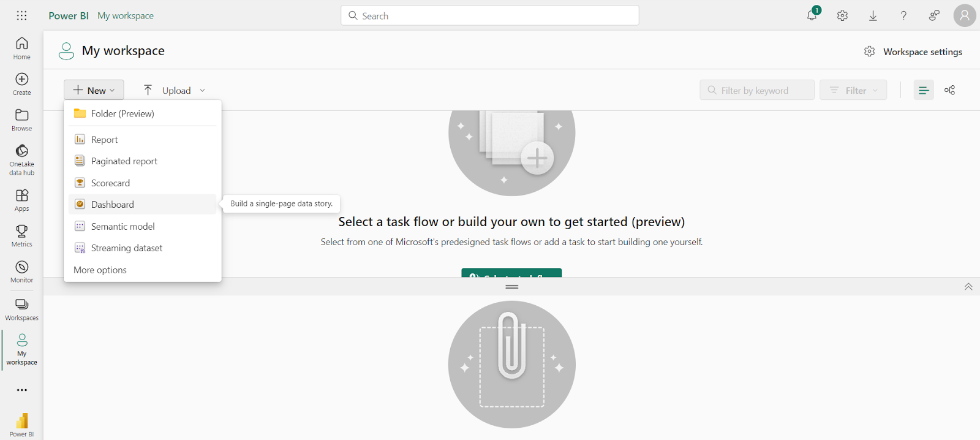The height and width of the screenshot is (440, 980).
Task: Open help question mark icon
Action: (903, 15)
